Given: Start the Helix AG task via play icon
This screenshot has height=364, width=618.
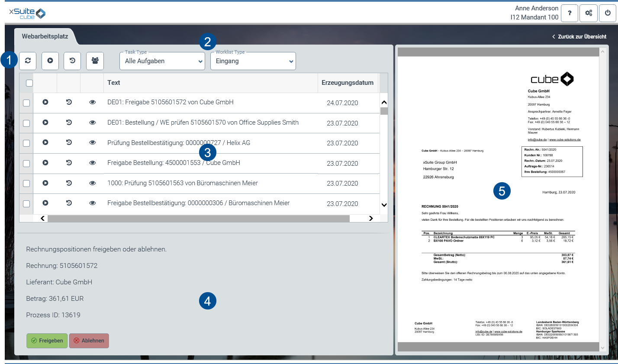Looking at the screenshot, I should coord(45,142).
